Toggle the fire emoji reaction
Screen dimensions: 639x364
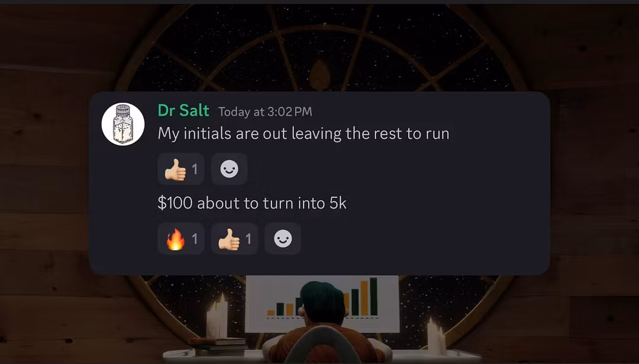[181, 239]
